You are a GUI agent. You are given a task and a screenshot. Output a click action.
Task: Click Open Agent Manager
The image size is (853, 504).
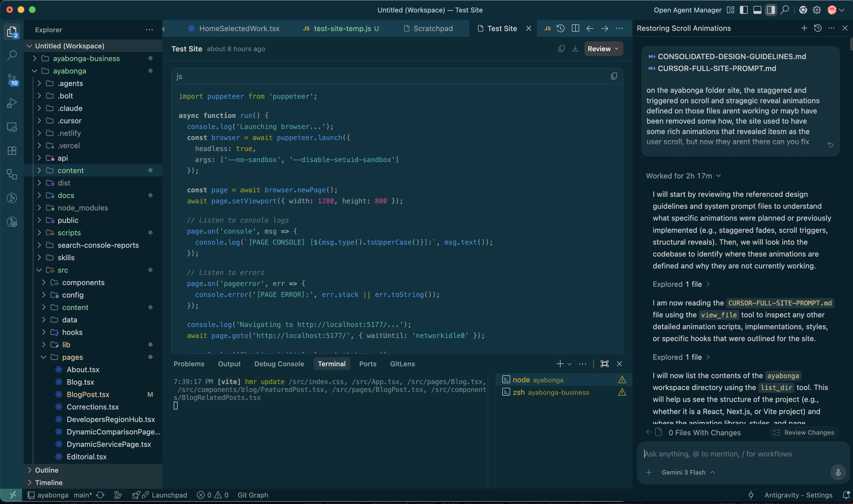click(x=688, y=10)
